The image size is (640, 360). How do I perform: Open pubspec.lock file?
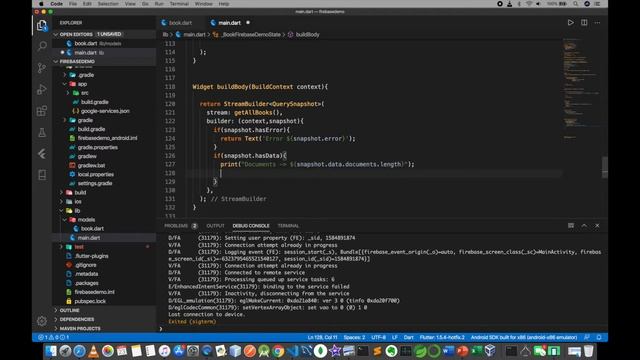pyautogui.click(x=90, y=301)
